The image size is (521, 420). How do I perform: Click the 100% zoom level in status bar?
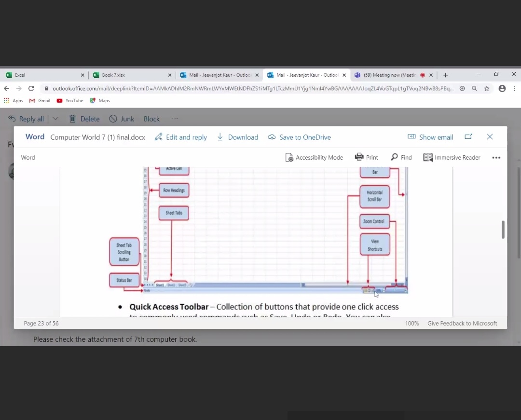412,324
